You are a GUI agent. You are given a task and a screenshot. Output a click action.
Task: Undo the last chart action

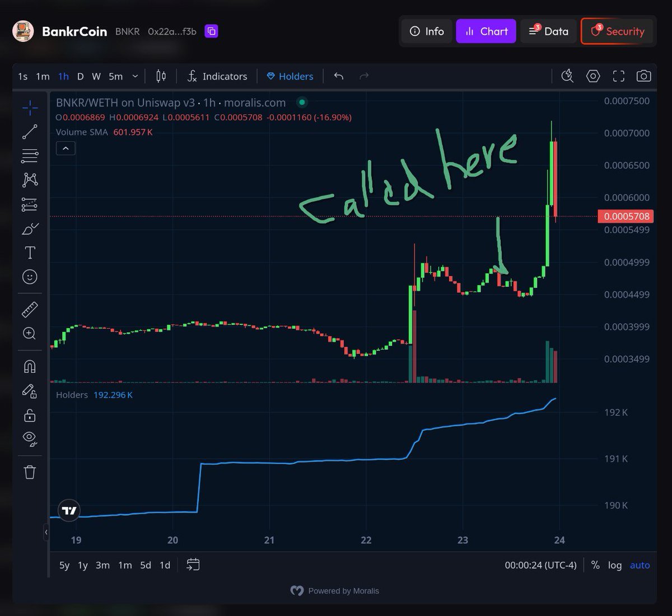click(338, 76)
